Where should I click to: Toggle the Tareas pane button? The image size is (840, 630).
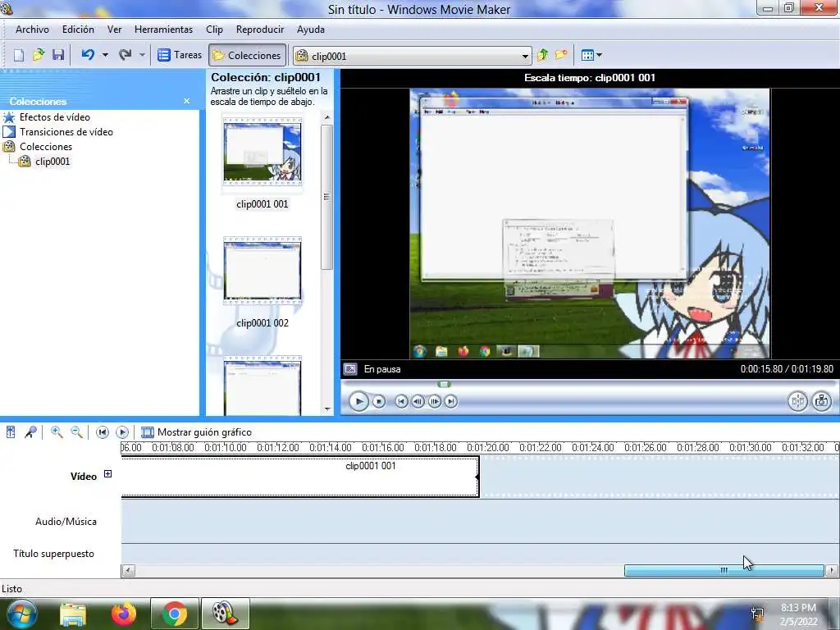click(x=180, y=55)
